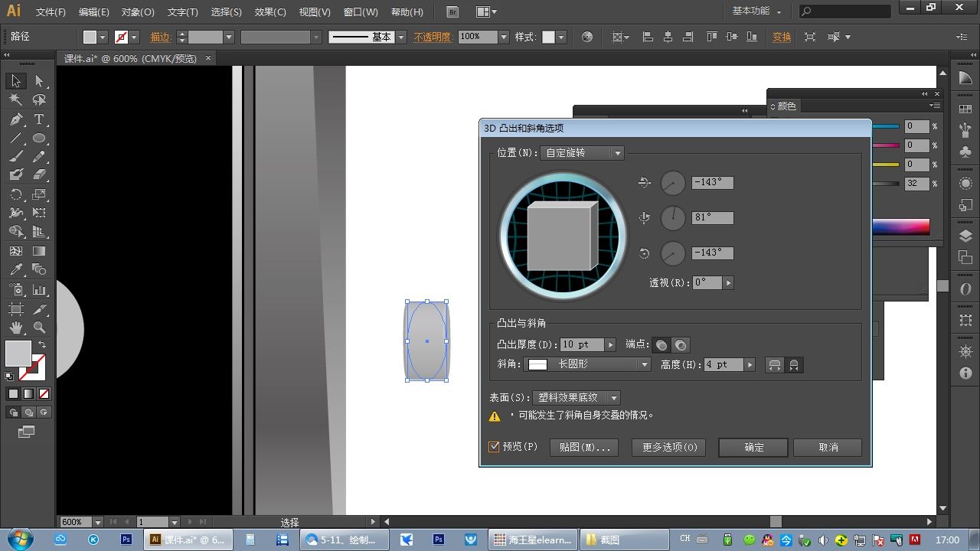Toggle bevel extent in button
The image size is (980, 551).
point(794,365)
